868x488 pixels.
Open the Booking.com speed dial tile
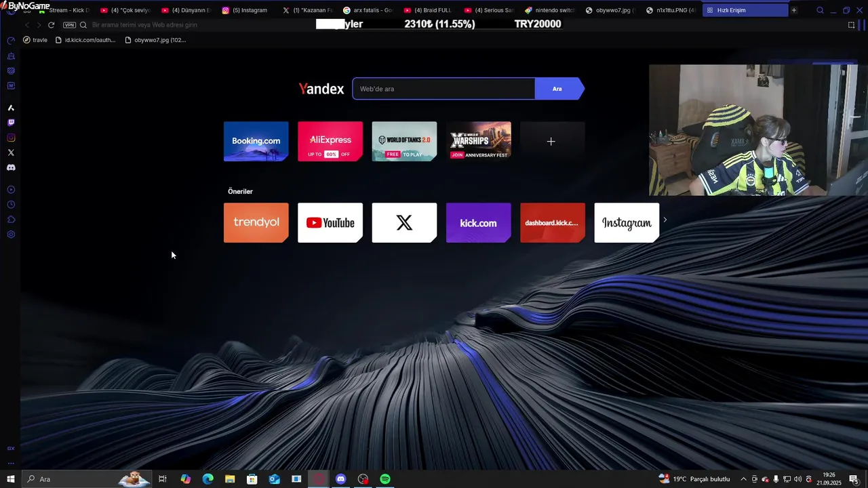(256, 141)
